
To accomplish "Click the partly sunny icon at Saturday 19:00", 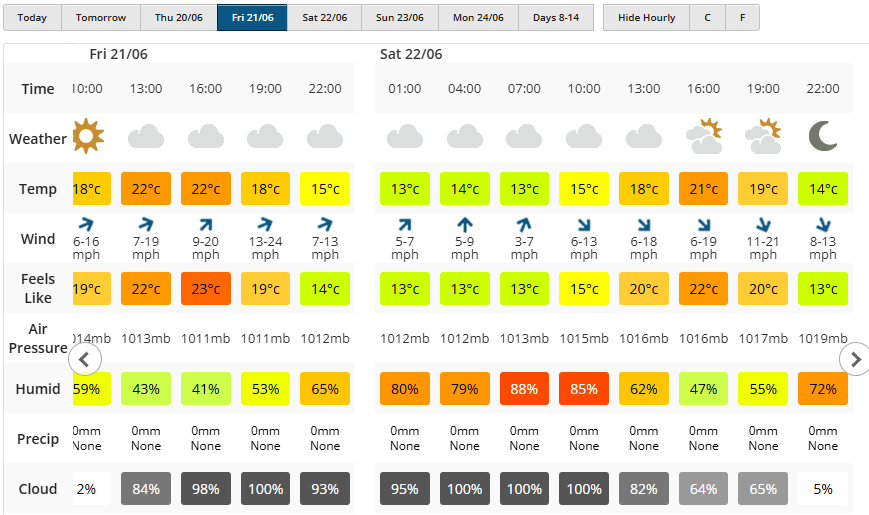I will [764, 136].
